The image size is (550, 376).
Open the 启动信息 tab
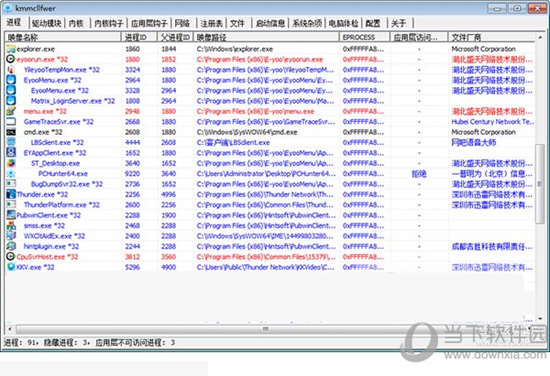270,24
